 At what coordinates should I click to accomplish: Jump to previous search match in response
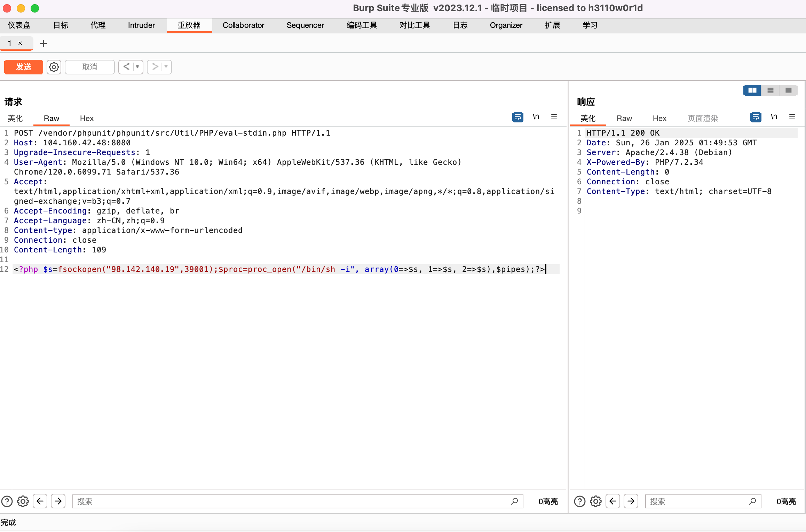(613, 501)
